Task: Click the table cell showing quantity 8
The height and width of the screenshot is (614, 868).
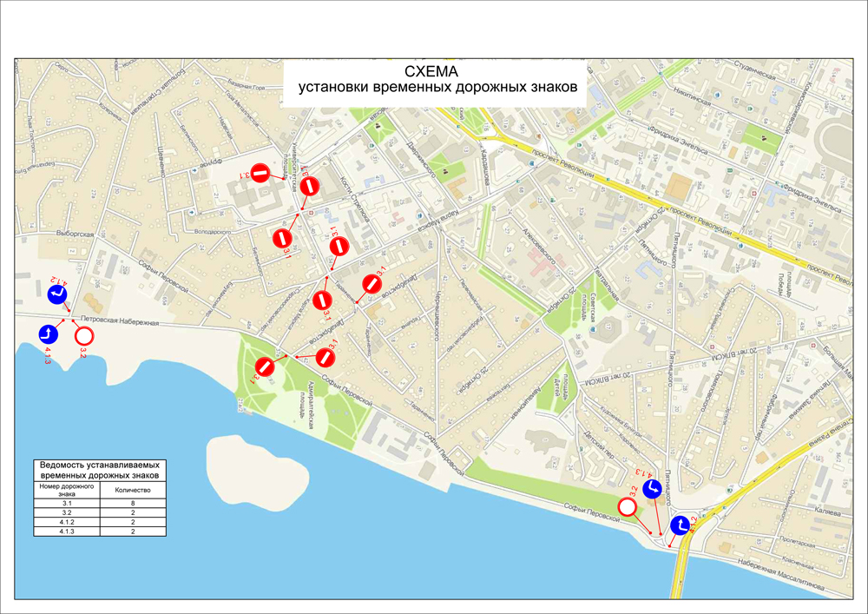Action: coord(133,504)
